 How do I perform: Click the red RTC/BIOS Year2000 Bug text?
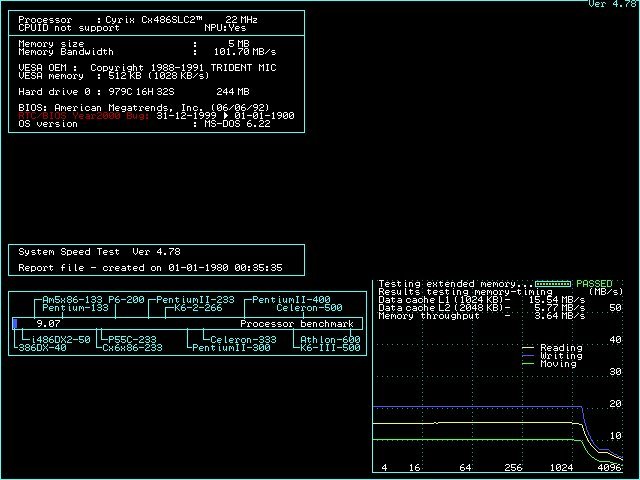[x=84, y=115]
